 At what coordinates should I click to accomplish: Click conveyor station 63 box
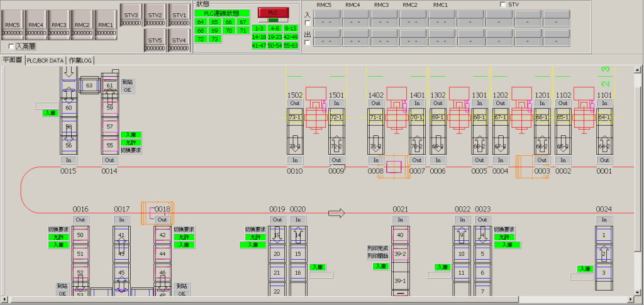pos(89,86)
